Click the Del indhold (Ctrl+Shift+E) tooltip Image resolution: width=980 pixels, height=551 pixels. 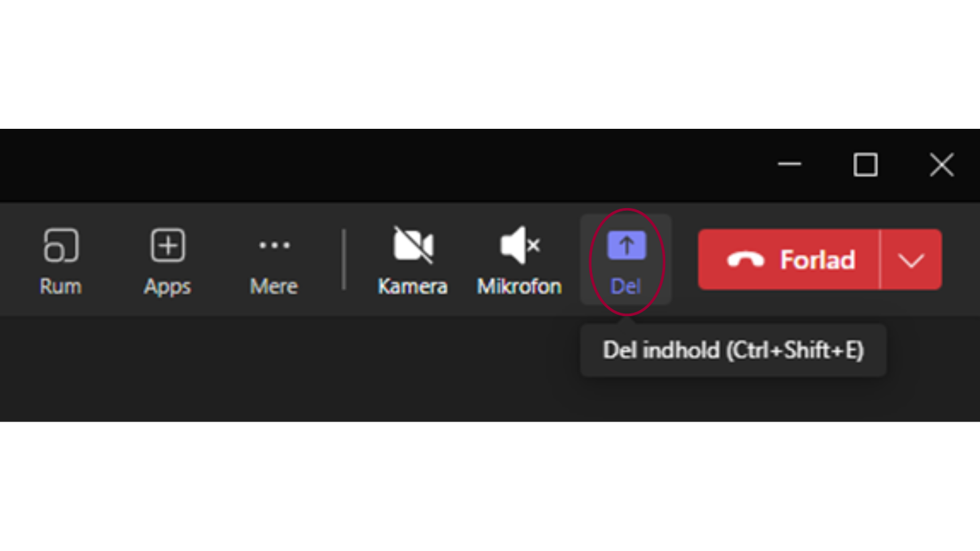[733, 350]
